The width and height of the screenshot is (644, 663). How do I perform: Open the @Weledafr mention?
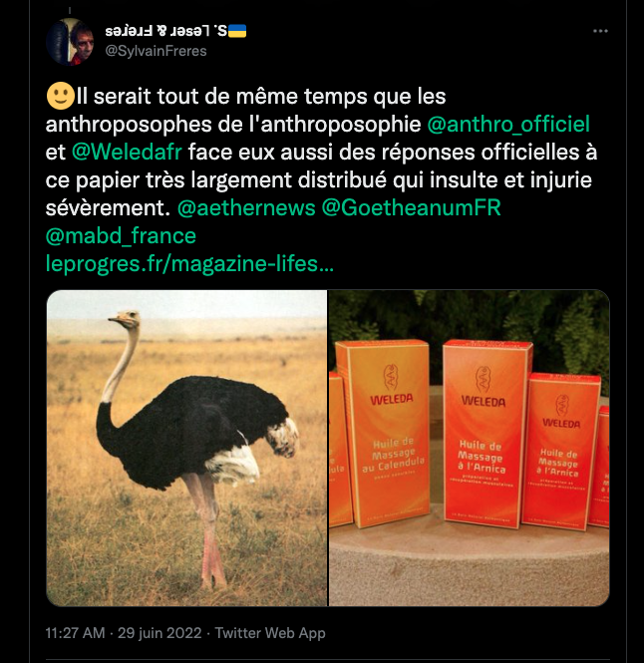127,153
